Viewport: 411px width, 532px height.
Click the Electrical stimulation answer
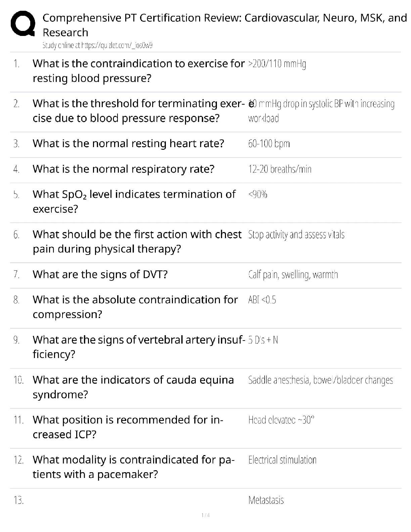coord(282,460)
